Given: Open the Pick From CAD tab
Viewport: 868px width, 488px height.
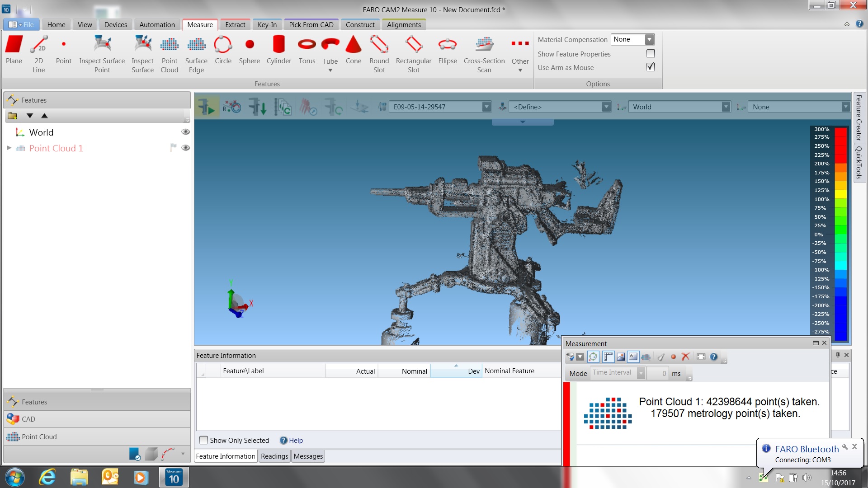Looking at the screenshot, I should (311, 25).
